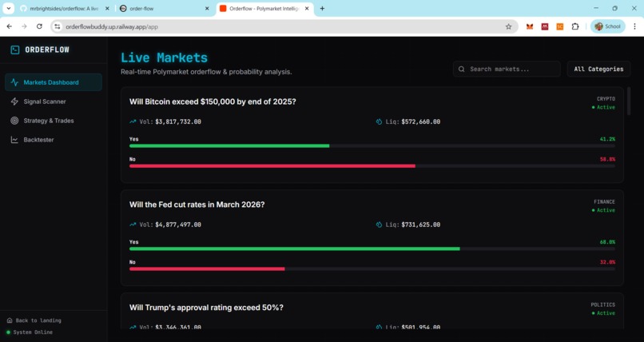Image resolution: width=644 pixels, height=342 pixels.
Task: Bookmark this page with the star icon
Action: 508,26
